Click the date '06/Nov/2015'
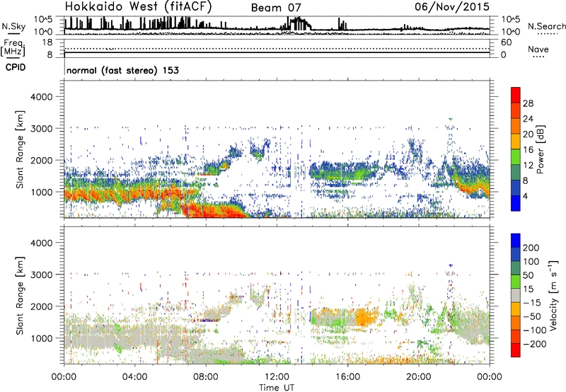The image size is (566, 392). [452, 6]
